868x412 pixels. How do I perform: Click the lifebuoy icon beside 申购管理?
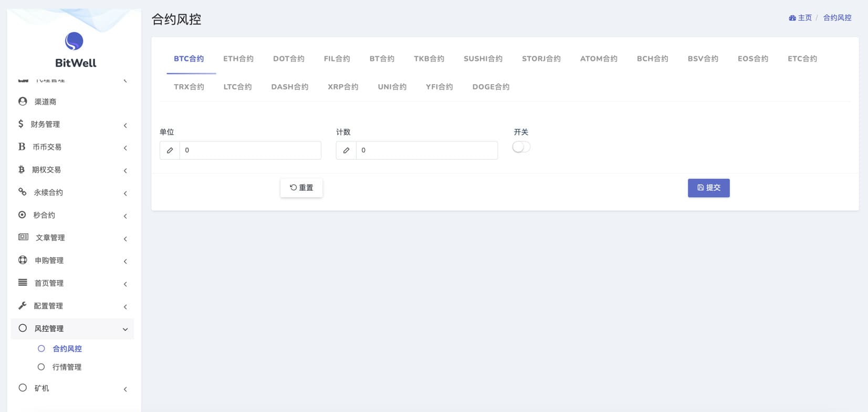[23, 260]
